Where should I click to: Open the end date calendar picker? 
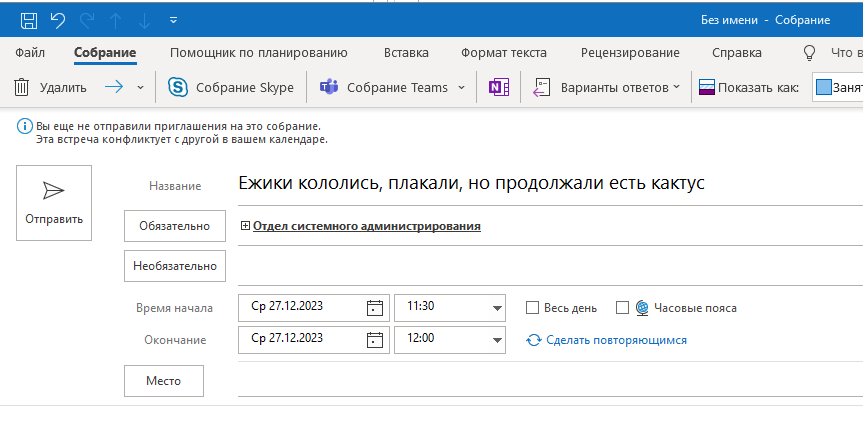(375, 340)
